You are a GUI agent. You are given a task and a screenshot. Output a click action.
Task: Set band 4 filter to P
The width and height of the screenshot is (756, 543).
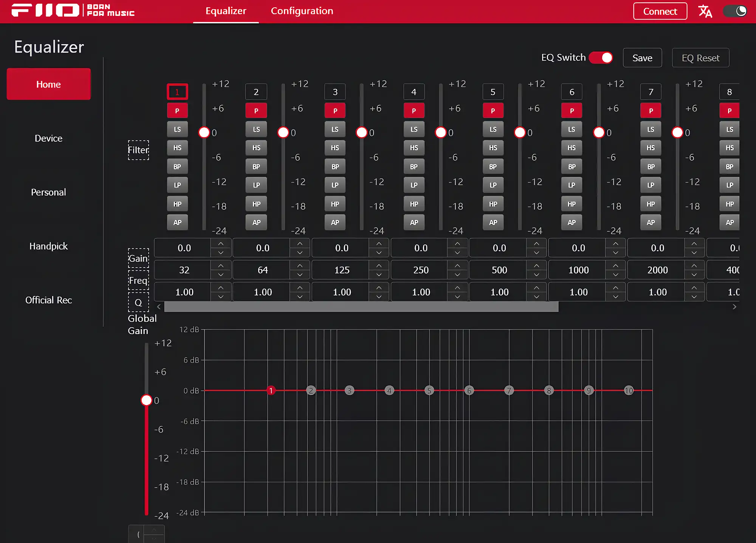point(414,111)
